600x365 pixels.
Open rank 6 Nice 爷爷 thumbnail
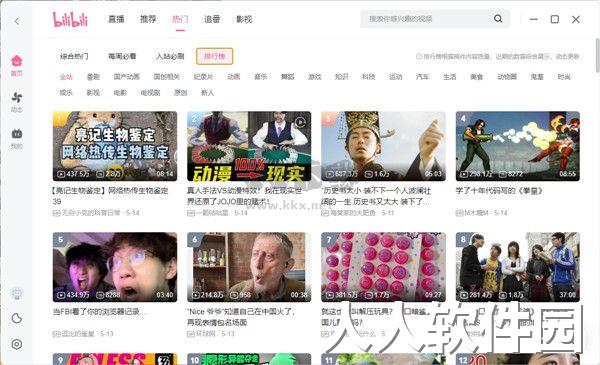[x=249, y=267]
